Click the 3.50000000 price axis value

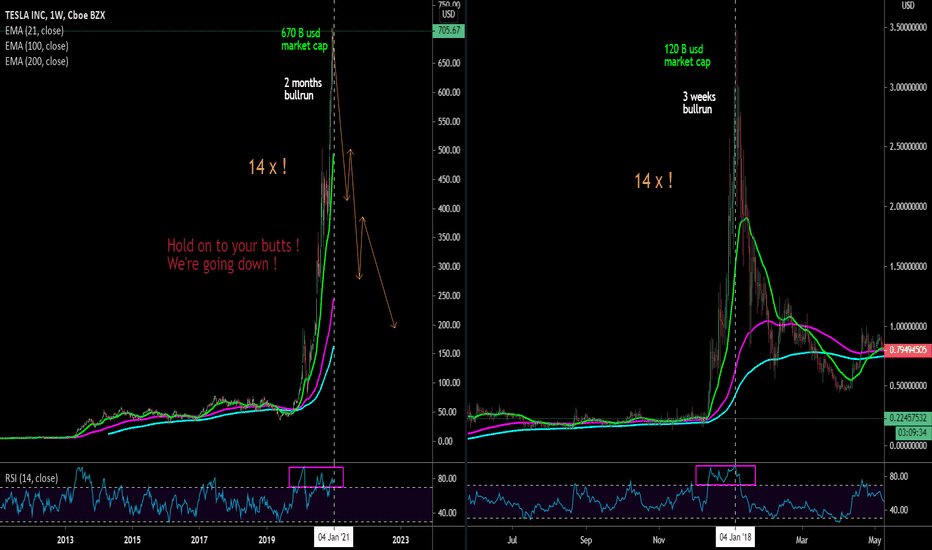click(908, 27)
